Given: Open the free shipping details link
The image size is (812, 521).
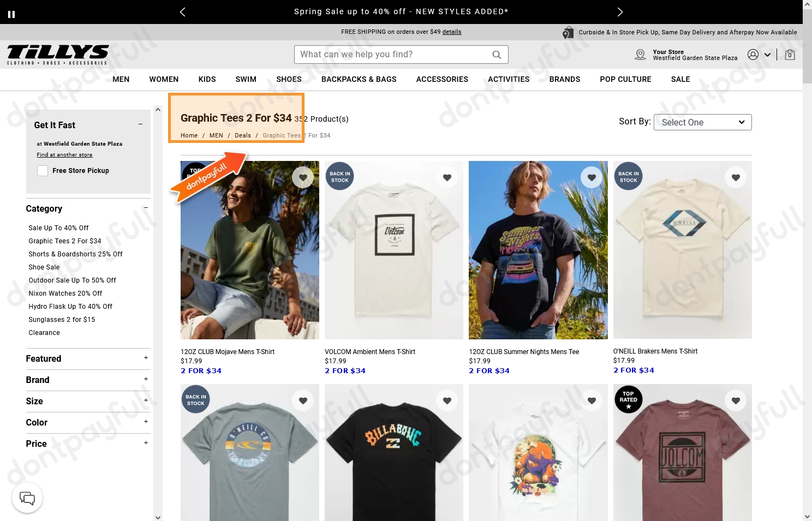Looking at the screenshot, I should pyautogui.click(x=452, y=32).
